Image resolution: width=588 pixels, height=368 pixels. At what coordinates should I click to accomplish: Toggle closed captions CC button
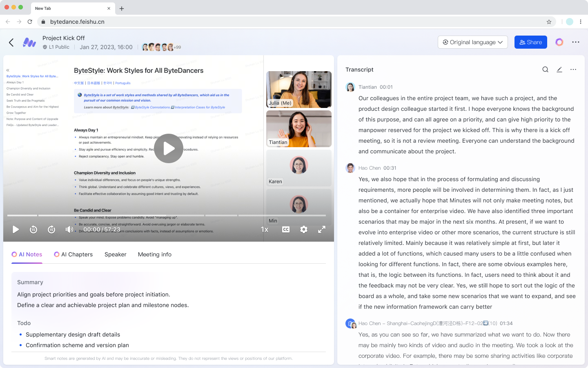[x=286, y=229]
